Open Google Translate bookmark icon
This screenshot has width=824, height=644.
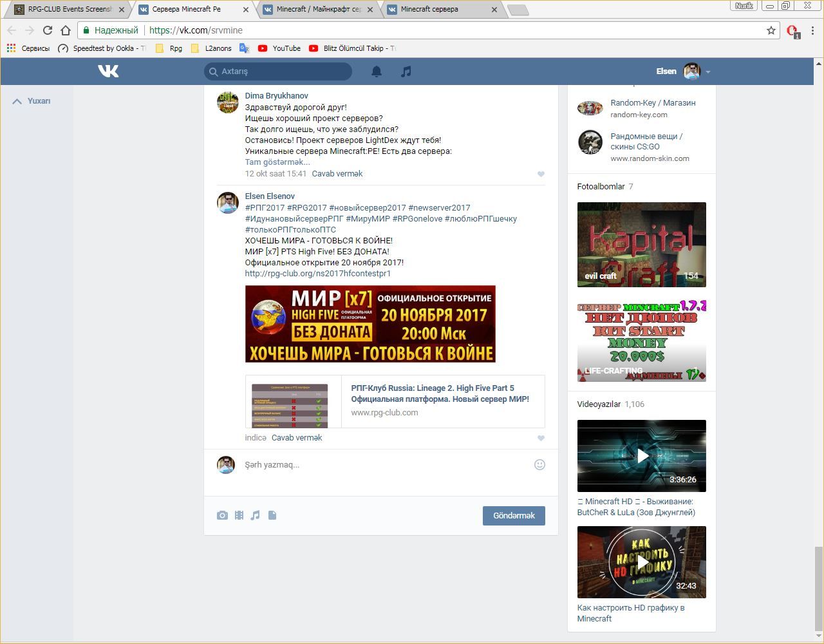[244, 48]
